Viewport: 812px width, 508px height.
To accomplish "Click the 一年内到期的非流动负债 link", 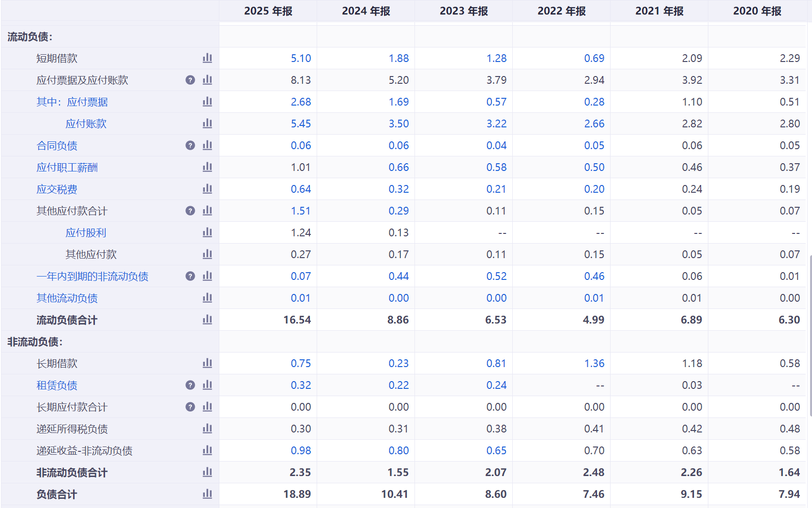I will pos(92,277).
